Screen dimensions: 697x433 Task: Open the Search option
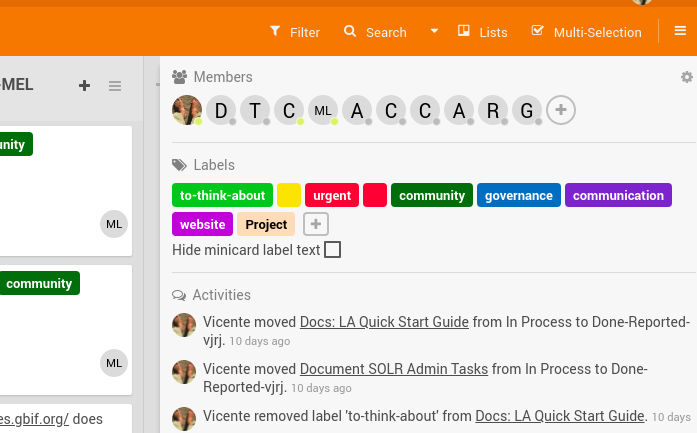375,32
